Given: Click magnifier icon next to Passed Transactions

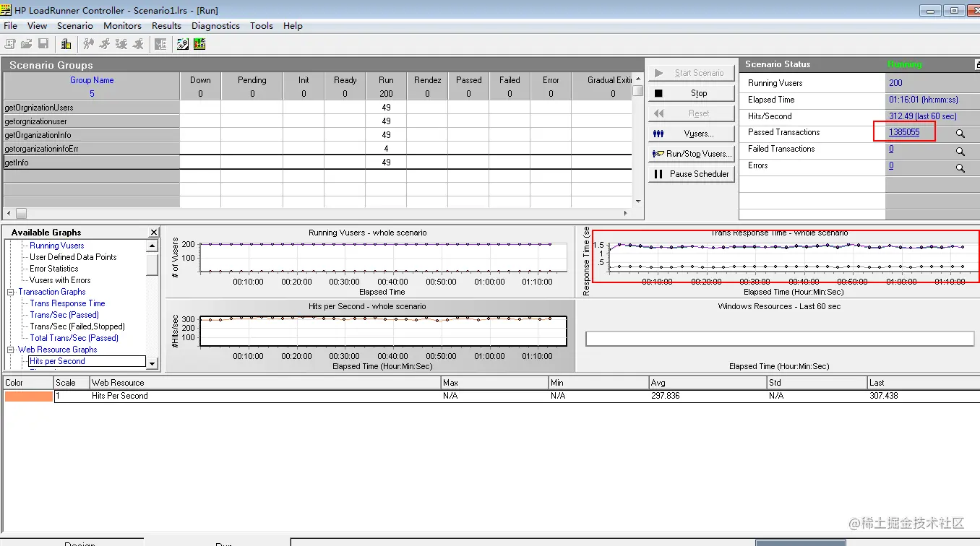Looking at the screenshot, I should click(x=960, y=134).
